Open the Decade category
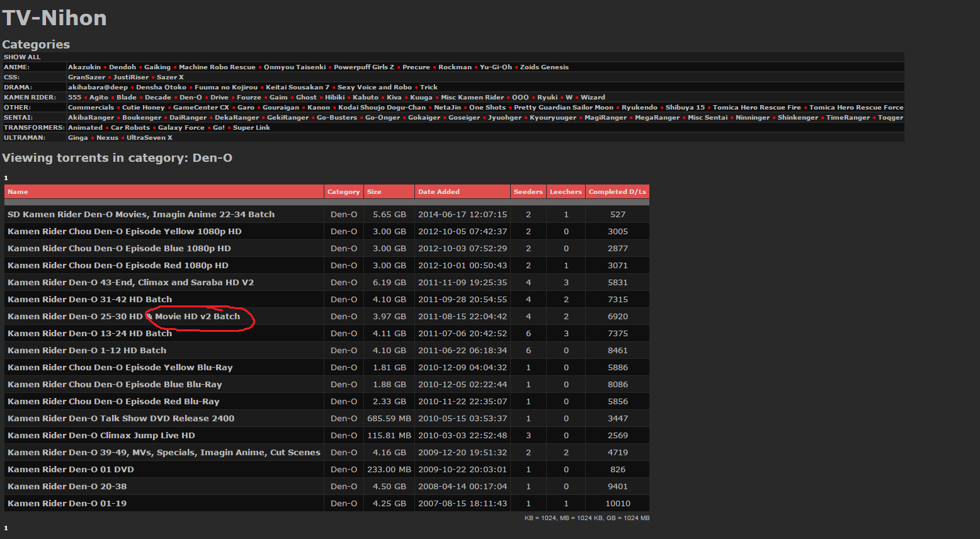 click(x=158, y=98)
